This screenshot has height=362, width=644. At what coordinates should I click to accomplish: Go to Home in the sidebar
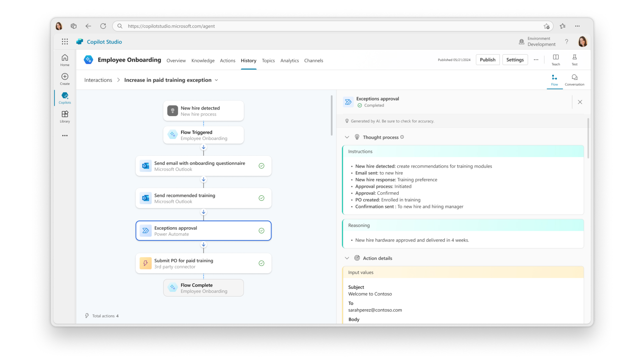click(x=65, y=60)
